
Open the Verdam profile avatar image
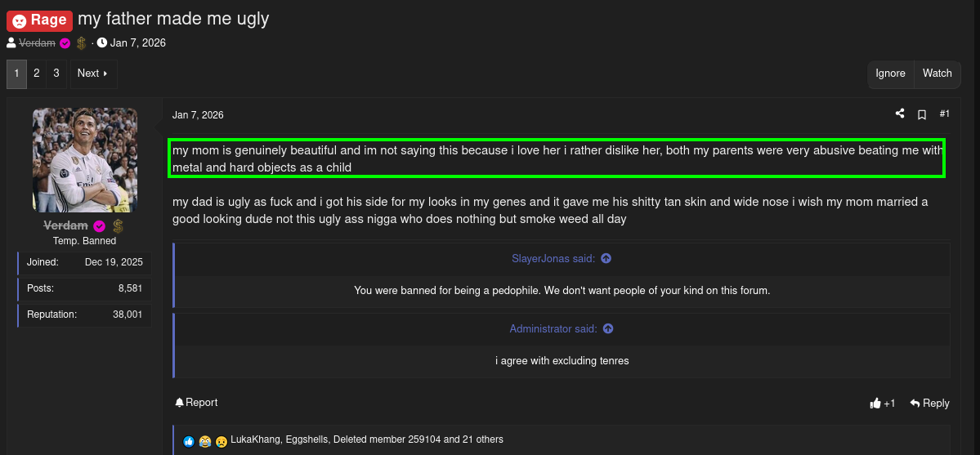[x=85, y=160]
